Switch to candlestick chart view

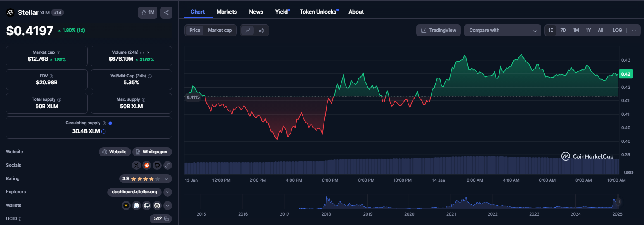pyautogui.click(x=261, y=30)
